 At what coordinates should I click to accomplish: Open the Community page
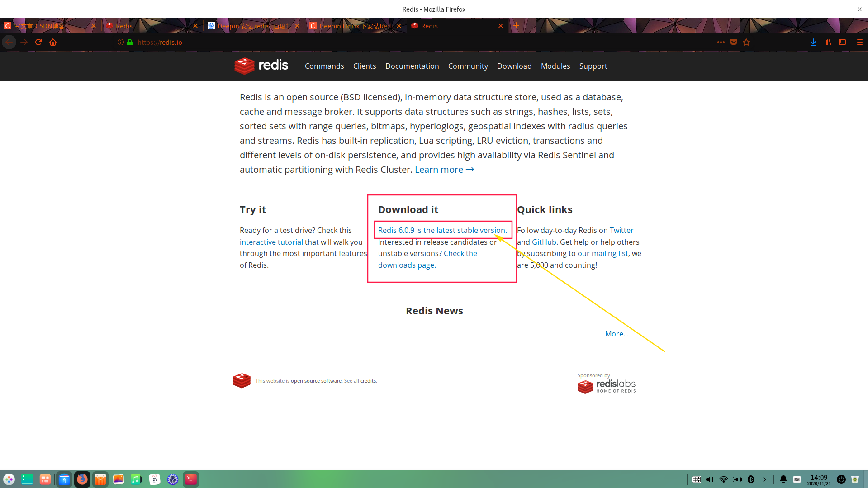pos(468,66)
